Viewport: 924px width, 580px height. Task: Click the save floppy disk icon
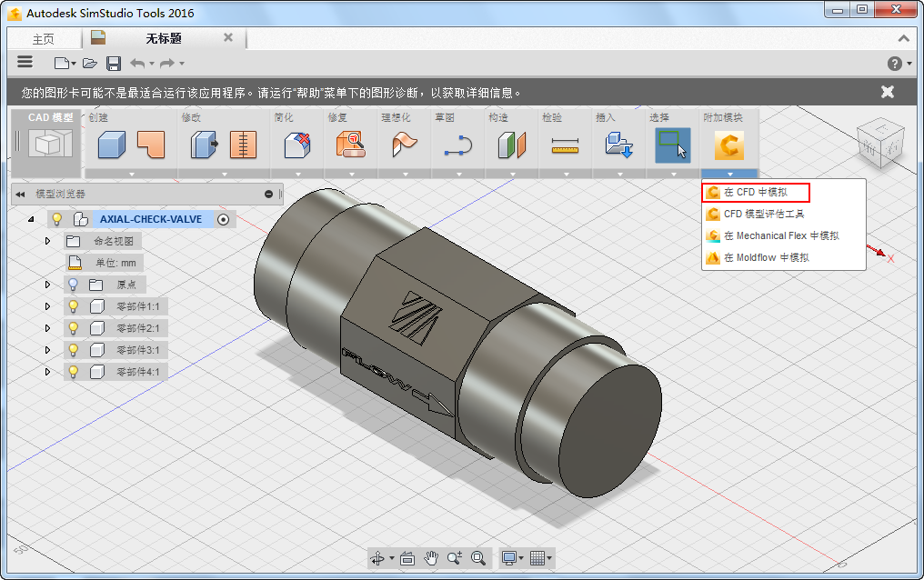[x=114, y=63]
